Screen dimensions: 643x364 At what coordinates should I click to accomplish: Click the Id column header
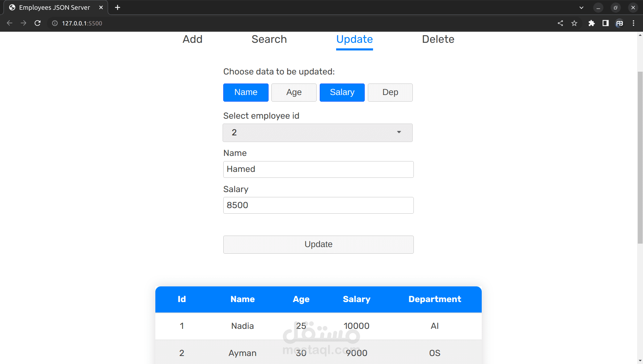[182, 299]
